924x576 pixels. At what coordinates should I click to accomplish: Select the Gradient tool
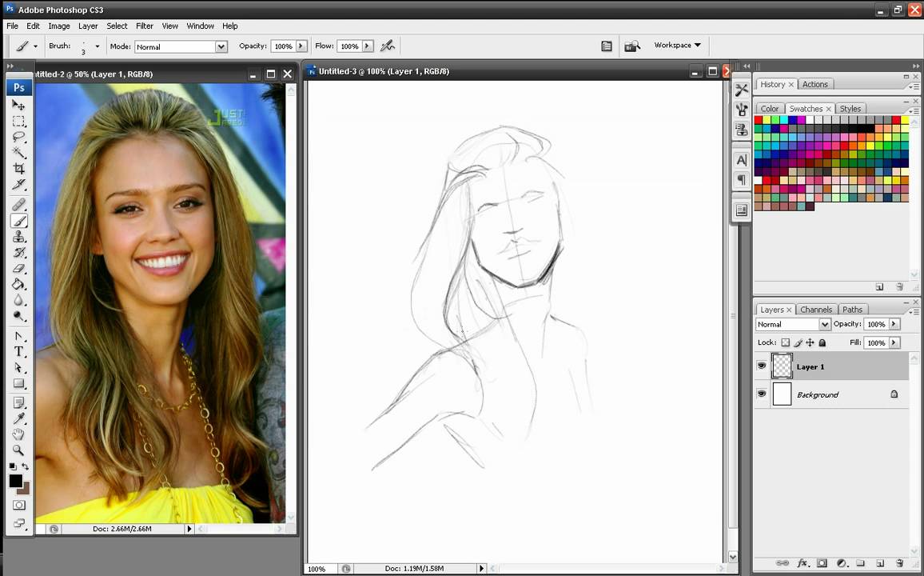pos(19,284)
